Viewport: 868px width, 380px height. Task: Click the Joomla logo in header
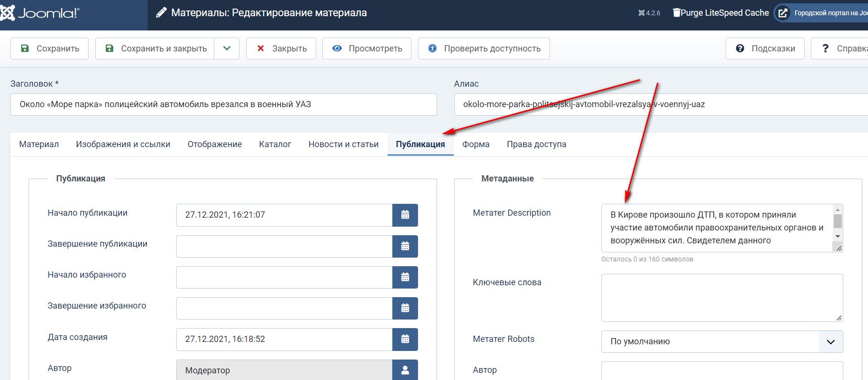coord(40,13)
